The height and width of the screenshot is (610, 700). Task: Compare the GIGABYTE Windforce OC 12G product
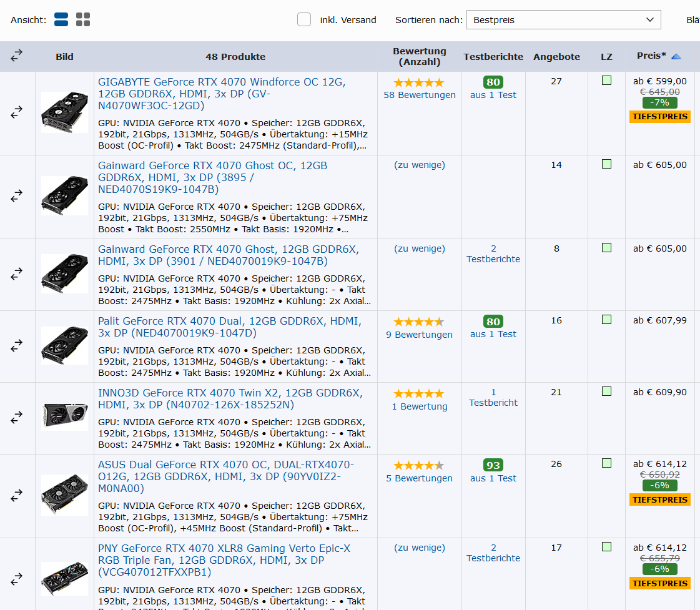16,112
